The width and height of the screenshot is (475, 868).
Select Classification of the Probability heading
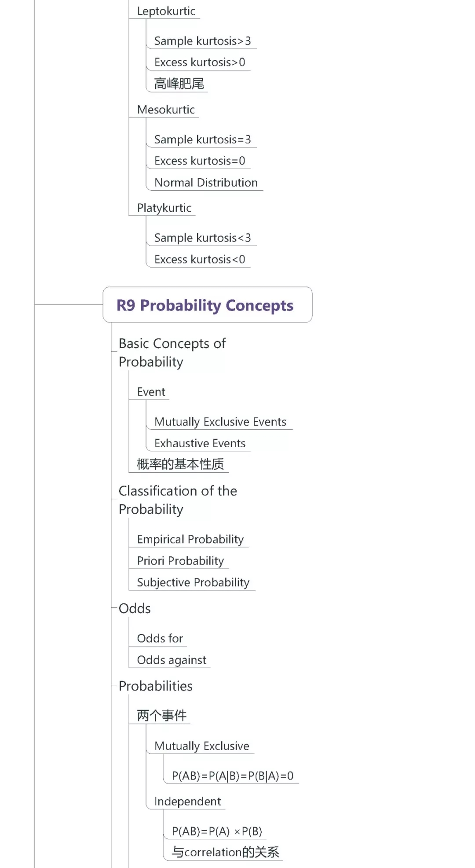click(178, 500)
